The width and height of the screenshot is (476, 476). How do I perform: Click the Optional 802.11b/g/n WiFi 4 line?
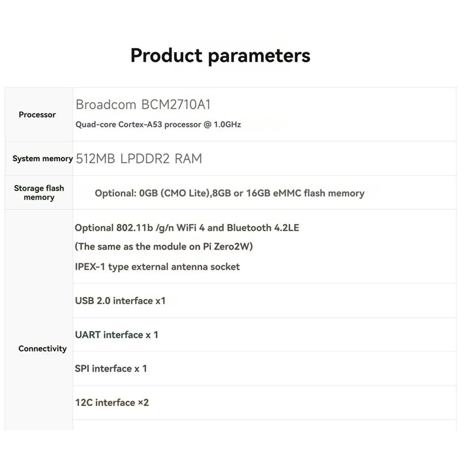click(187, 228)
